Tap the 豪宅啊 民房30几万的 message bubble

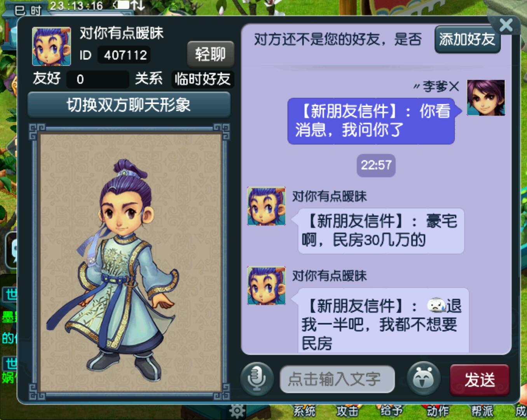pos(381,231)
